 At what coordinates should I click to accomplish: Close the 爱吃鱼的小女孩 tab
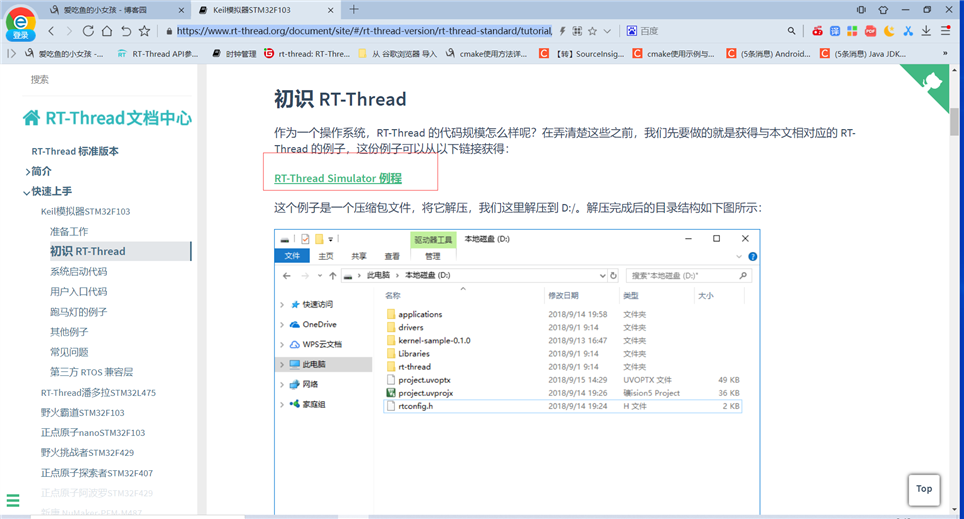tap(181, 10)
